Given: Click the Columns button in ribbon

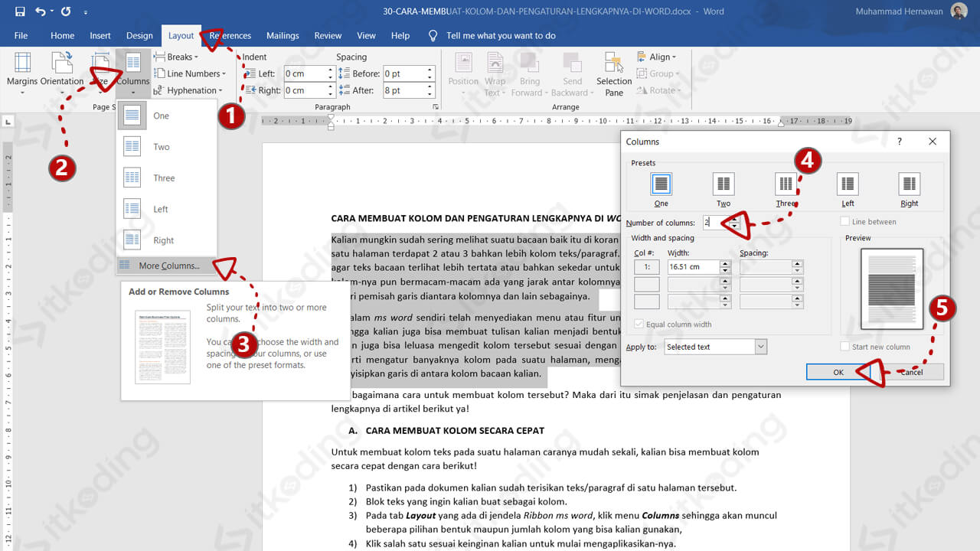Looking at the screenshot, I should [133, 73].
